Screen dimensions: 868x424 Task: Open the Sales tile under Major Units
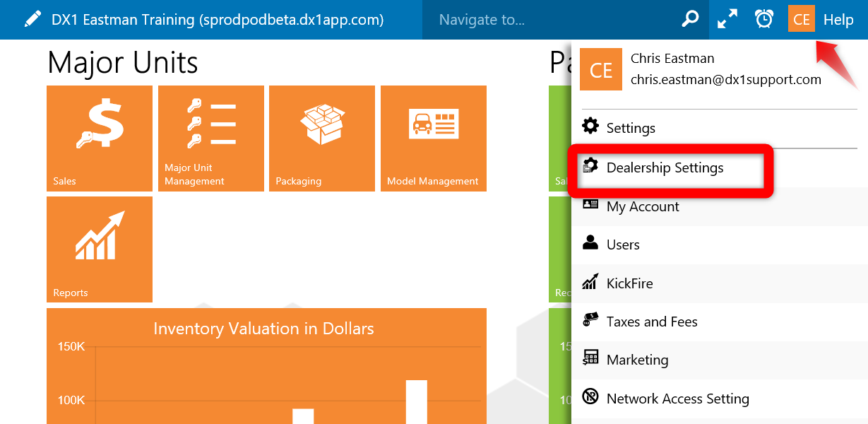tap(100, 139)
